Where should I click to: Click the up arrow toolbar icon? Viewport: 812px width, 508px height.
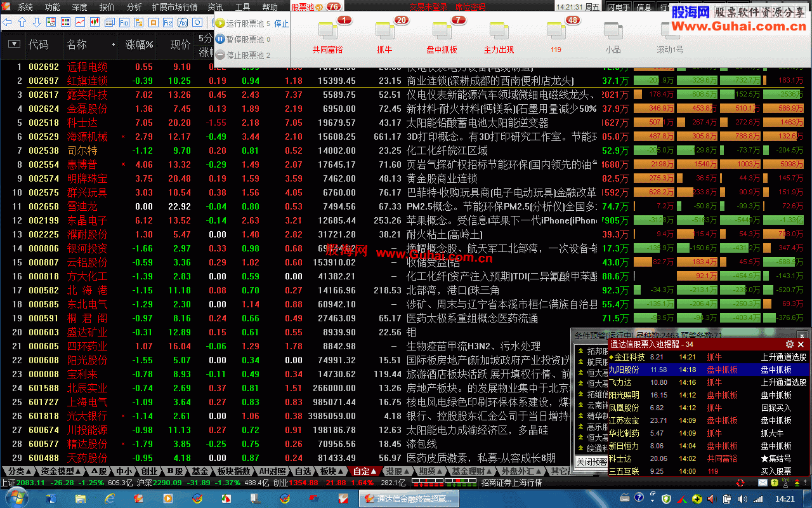tap(22, 22)
